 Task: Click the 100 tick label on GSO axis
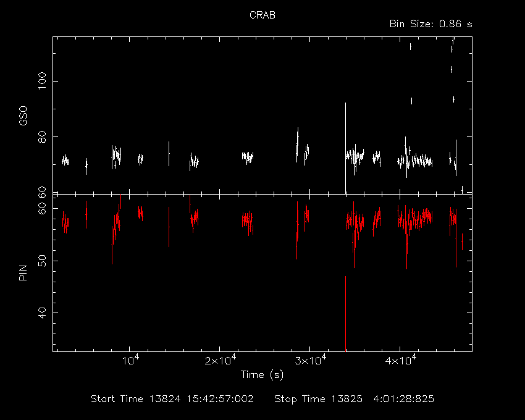[x=42, y=81]
